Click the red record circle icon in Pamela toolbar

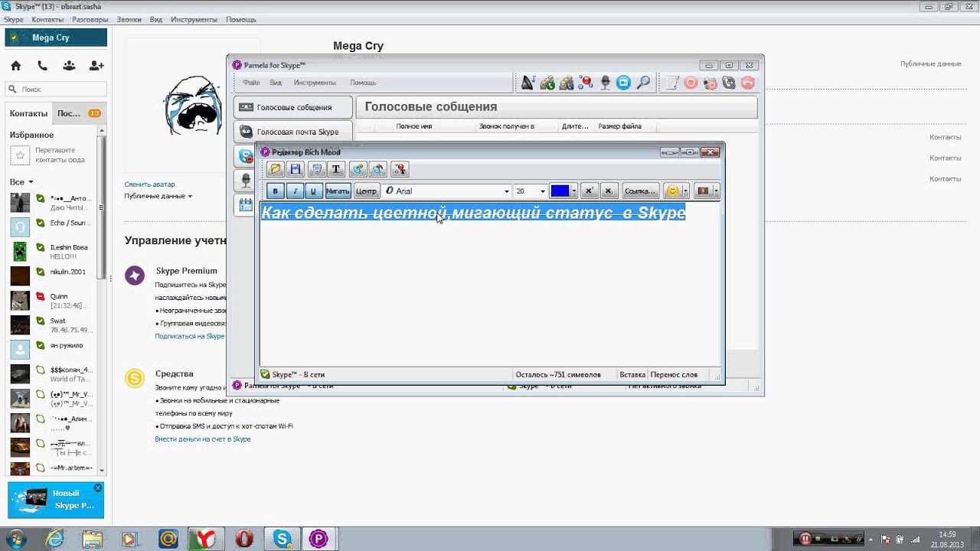pos(691,83)
